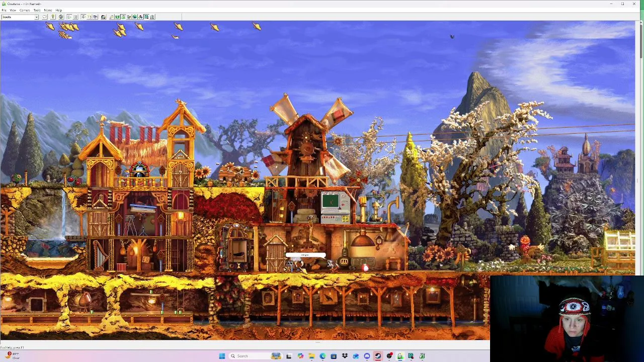This screenshot has height=362, width=644.
Task: Open Microsoft Edge from the taskbar
Action: 323,356
